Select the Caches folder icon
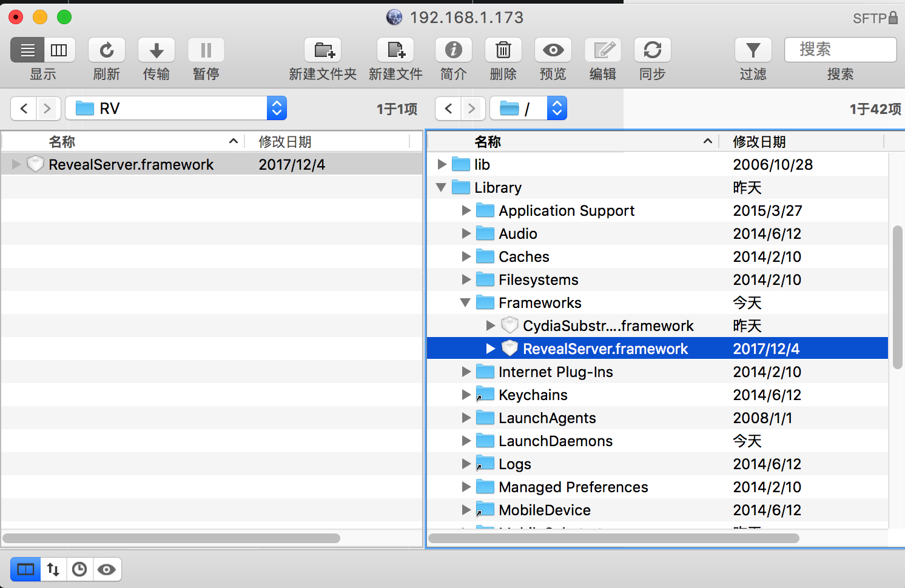 pos(485,256)
